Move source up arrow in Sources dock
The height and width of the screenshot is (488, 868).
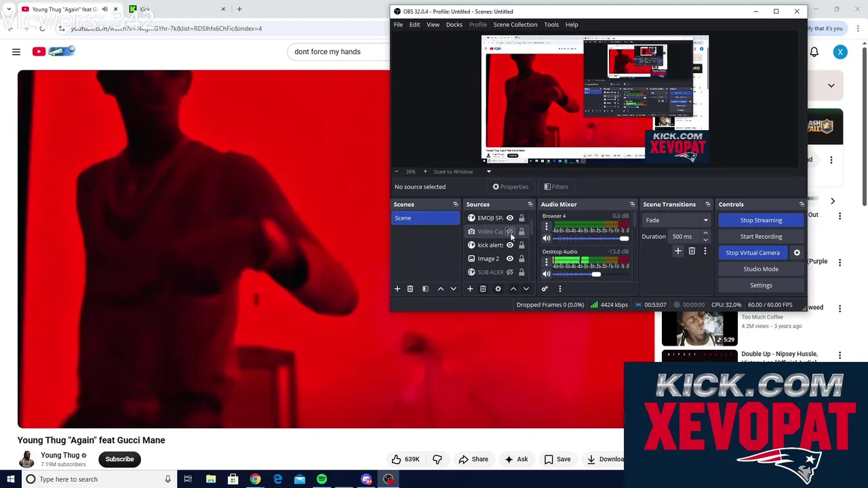click(513, 289)
